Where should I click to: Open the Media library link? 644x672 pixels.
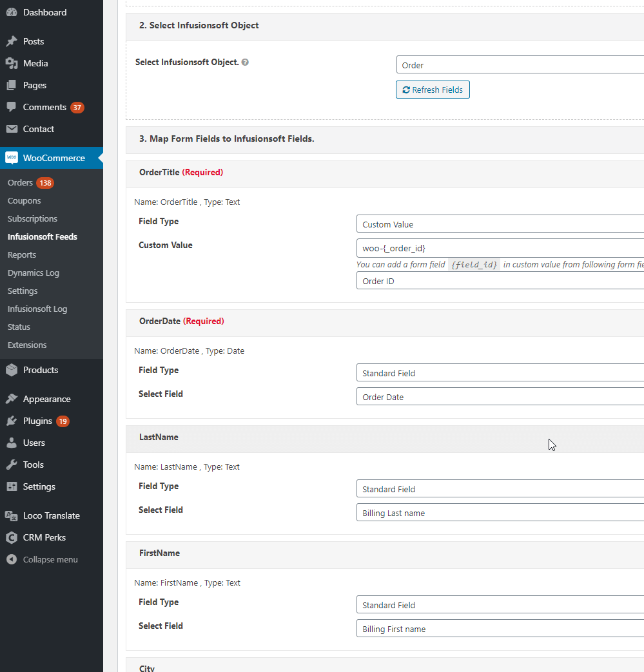pyautogui.click(x=35, y=63)
